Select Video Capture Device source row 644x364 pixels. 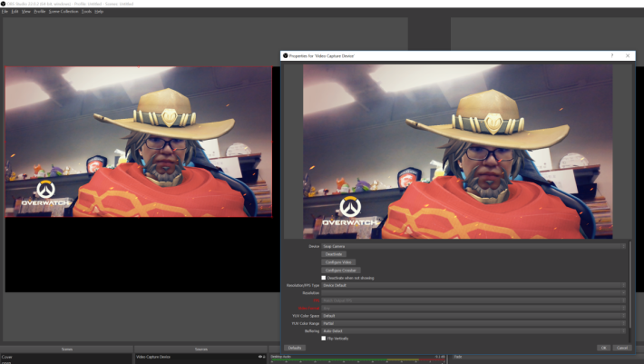[200, 357]
